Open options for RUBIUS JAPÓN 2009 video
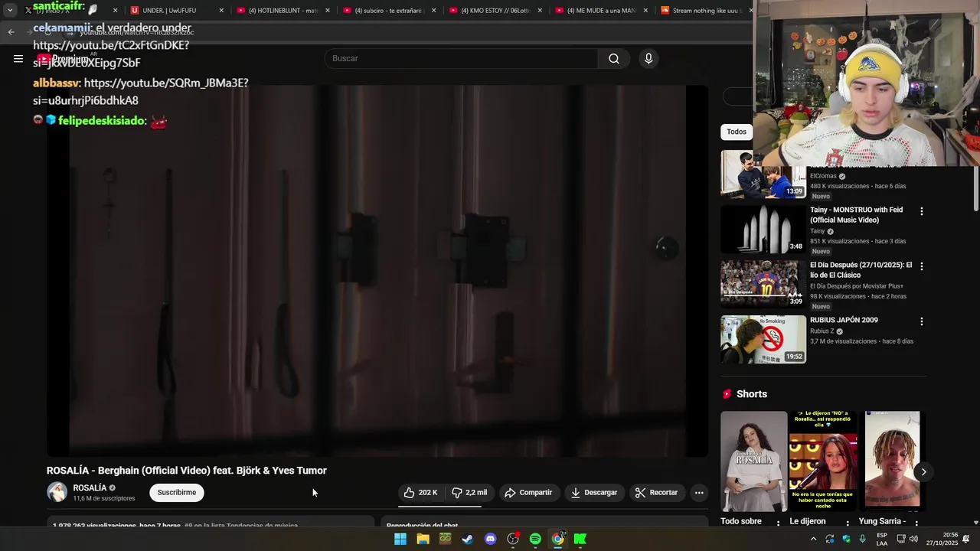Screen dimensions: 980x551 click(x=922, y=321)
